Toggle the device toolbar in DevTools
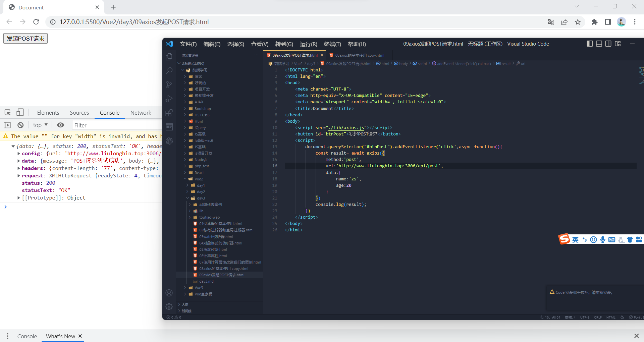 point(20,112)
